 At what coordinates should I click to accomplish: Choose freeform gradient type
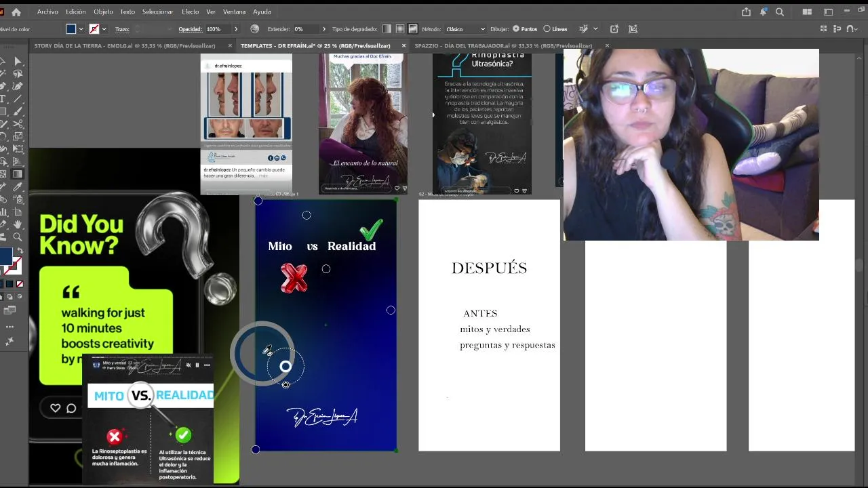412,29
